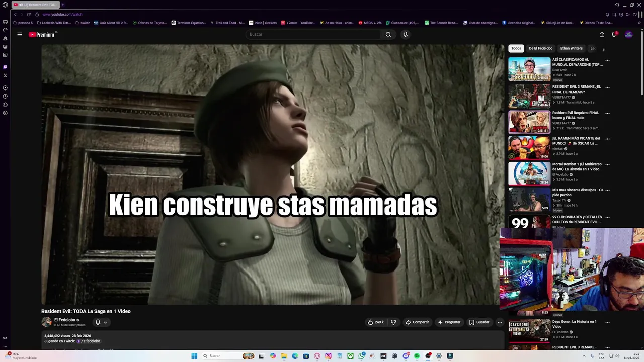The width and height of the screenshot is (644, 362).
Task: Show hidden bookmarks with double chevron
Action: pyautogui.click(x=640, y=23)
